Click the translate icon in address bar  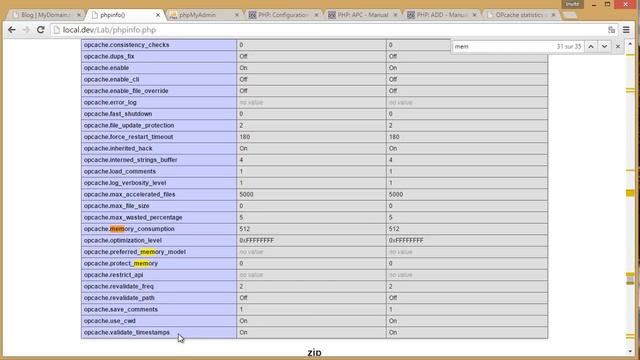tap(611, 30)
